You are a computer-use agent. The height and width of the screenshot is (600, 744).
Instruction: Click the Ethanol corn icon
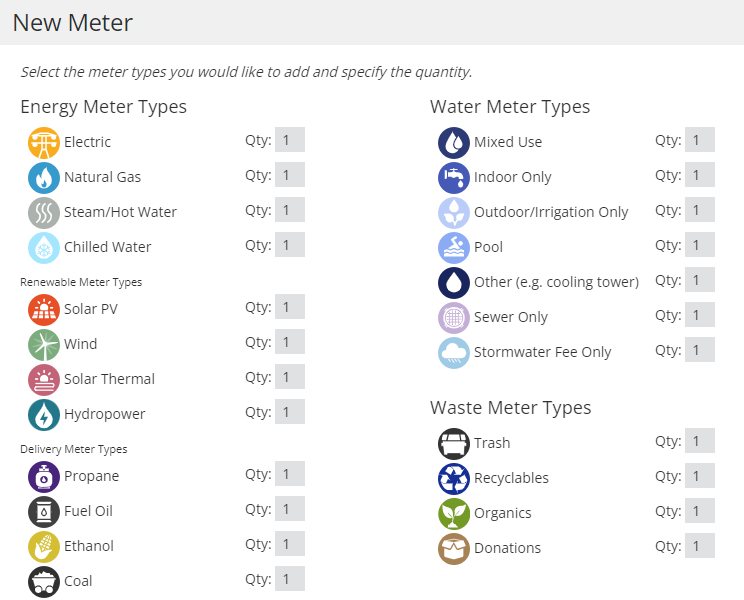click(44, 546)
